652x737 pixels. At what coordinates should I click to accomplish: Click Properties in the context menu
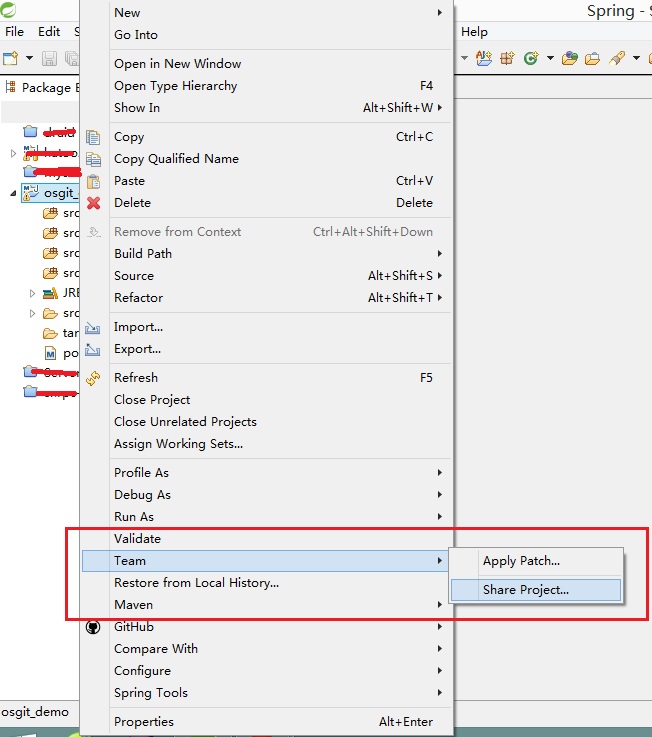click(144, 721)
